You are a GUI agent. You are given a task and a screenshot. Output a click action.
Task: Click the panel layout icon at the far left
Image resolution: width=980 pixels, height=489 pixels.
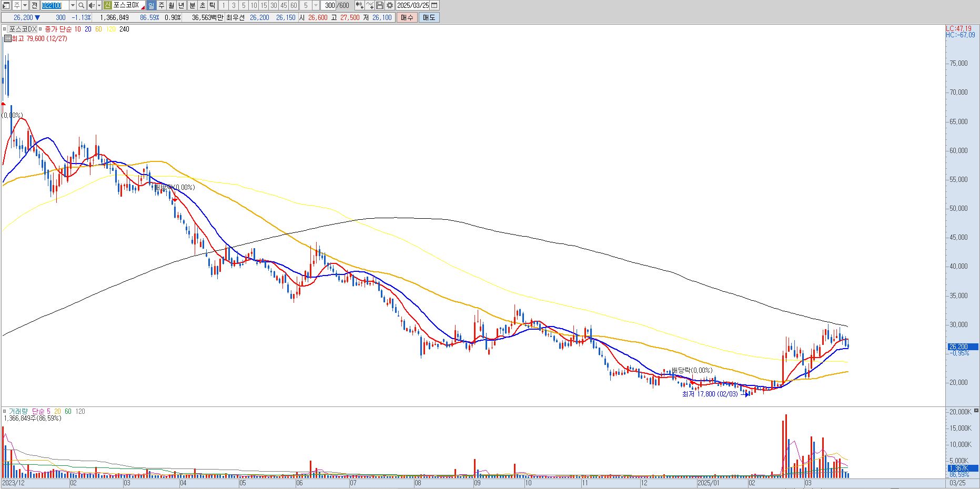click(5, 5)
